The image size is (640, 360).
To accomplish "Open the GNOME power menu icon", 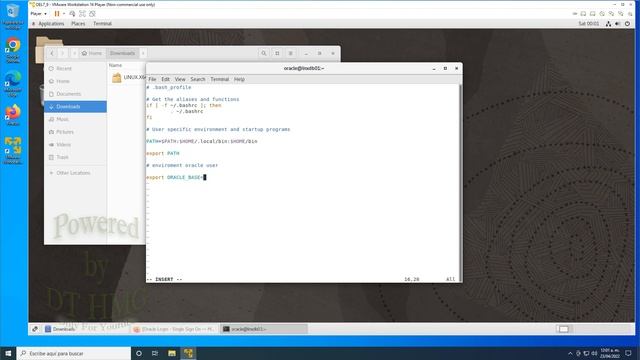I will 627,24.
